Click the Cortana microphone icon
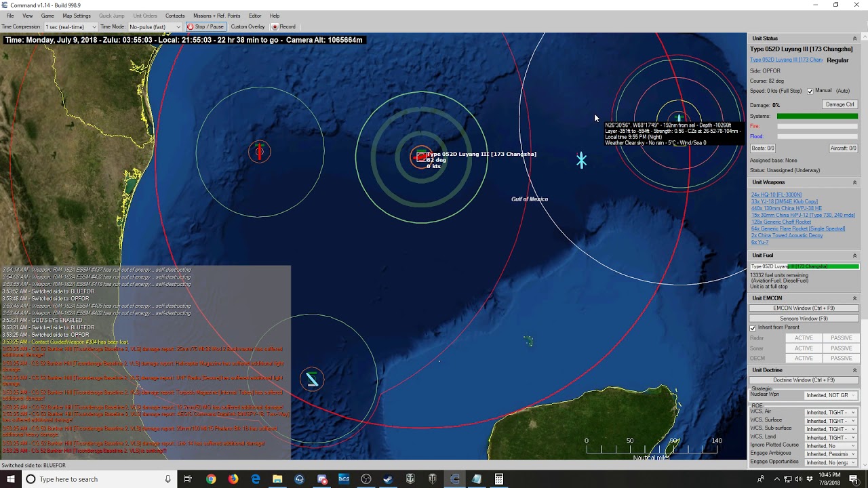This screenshot has width=868, height=488. tap(167, 479)
